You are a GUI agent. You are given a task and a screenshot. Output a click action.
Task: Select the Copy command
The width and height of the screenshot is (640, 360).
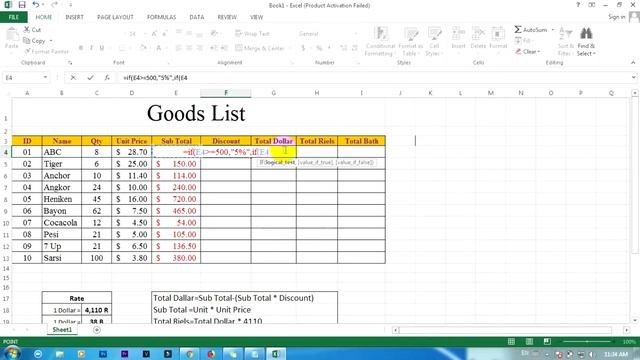pos(34,40)
